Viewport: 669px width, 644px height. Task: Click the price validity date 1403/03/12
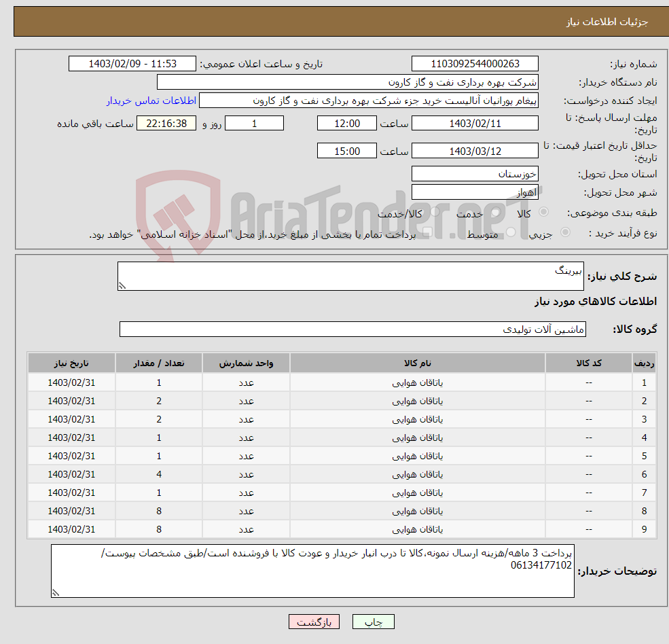(x=475, y=151)
